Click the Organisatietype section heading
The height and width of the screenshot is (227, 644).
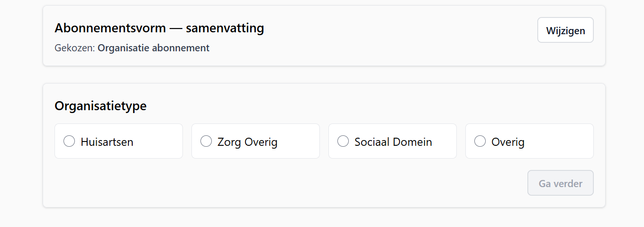click(x=100, y=106)
